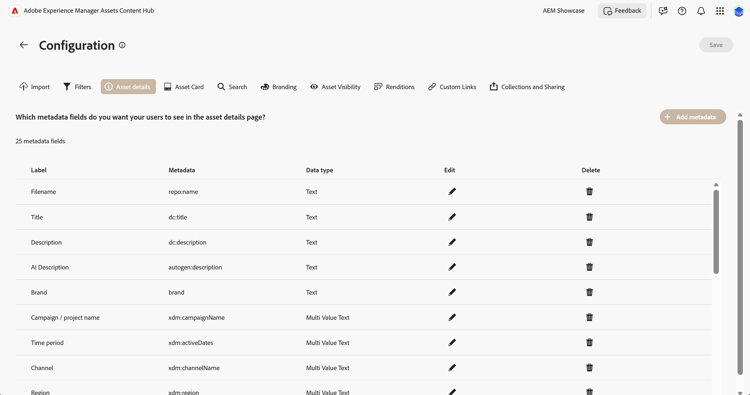Image resolution: width=750 pixels, height=395 pixels.
Task: Click the Filename label cell
Action: (x=44, y=191)
